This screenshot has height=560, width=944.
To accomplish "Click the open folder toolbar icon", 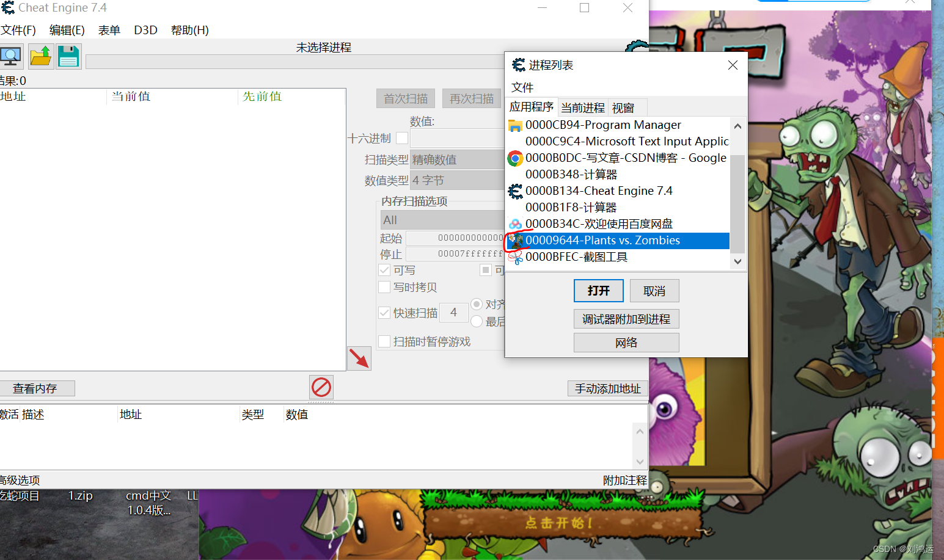I will pos(41,56).
